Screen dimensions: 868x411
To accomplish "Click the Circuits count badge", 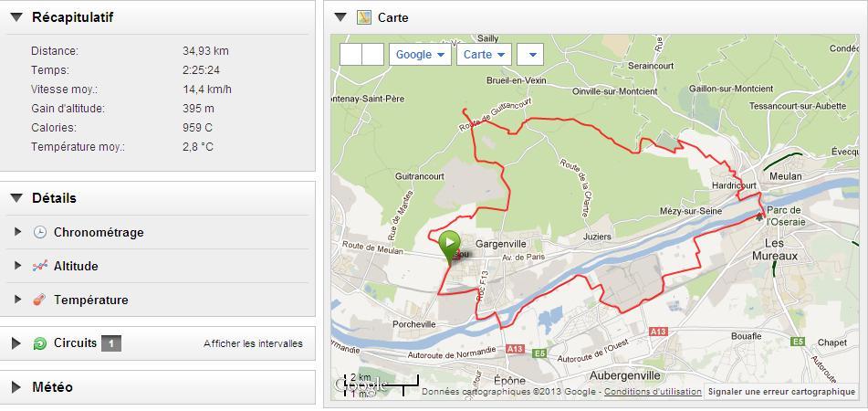I will 110,343.
